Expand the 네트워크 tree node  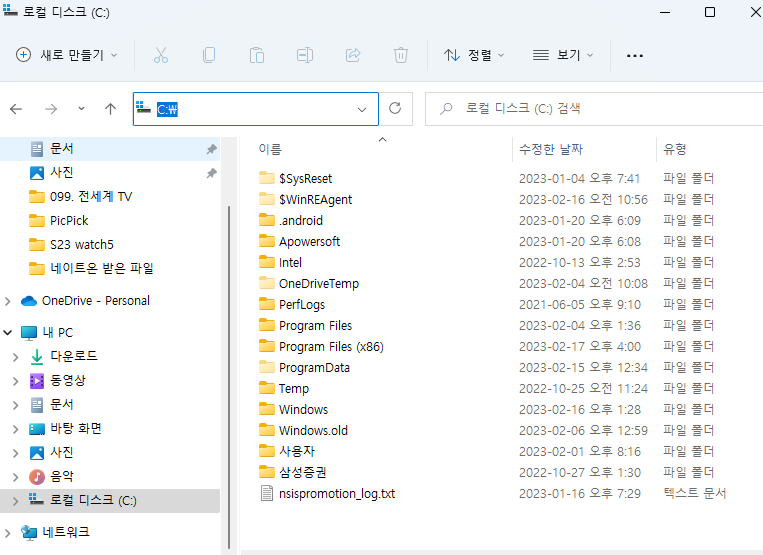coord(8,533)
